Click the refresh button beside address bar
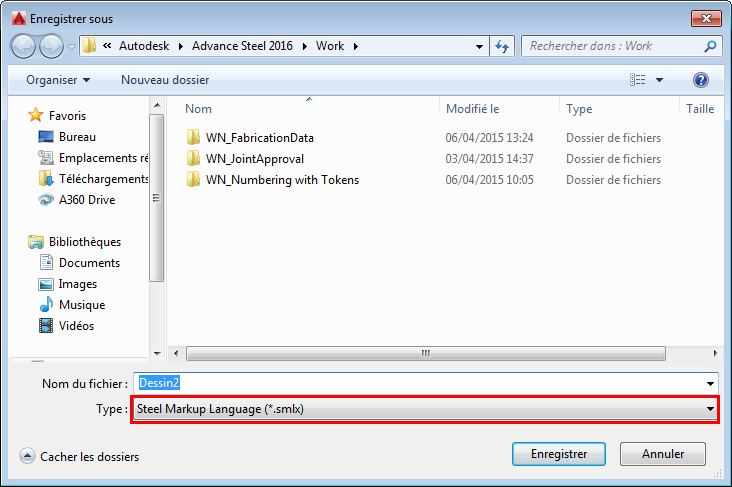 tap(502, 46)
